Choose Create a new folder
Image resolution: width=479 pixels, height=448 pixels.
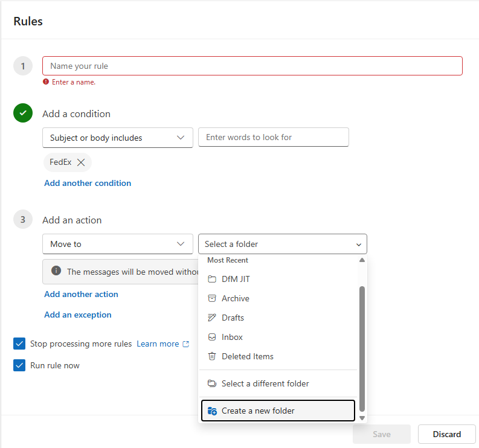tap(278, 411)
